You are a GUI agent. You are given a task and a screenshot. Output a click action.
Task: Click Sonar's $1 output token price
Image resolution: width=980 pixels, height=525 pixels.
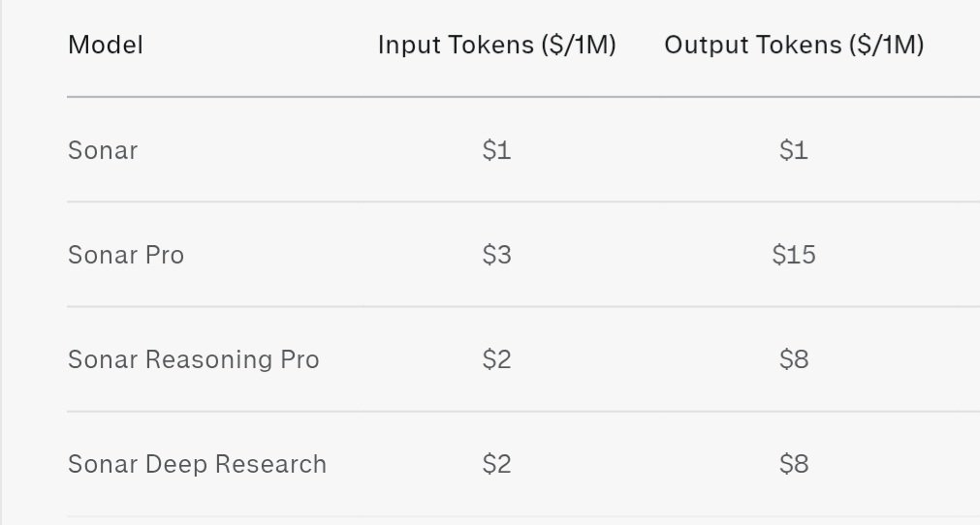[x=794, y=150]
